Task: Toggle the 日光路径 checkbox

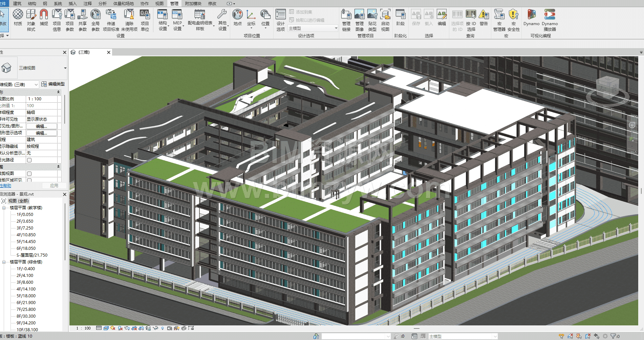Action: click(29, 160)
